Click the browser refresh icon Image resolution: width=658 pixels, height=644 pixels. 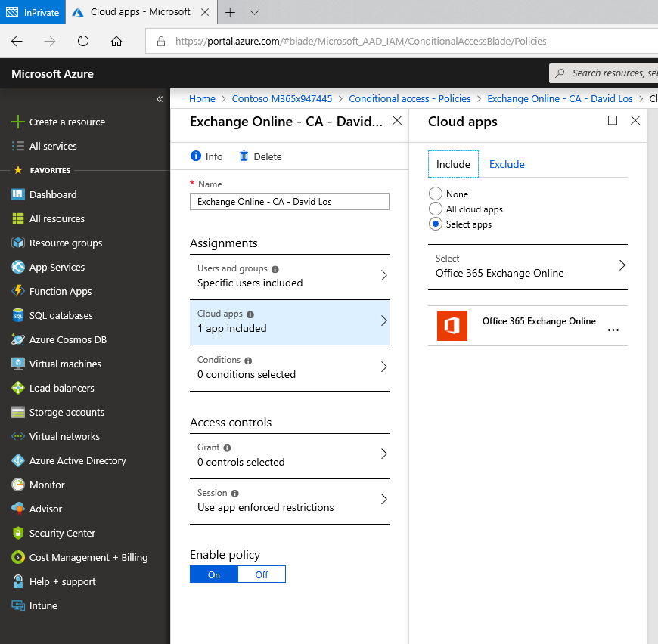coord(83,41)
